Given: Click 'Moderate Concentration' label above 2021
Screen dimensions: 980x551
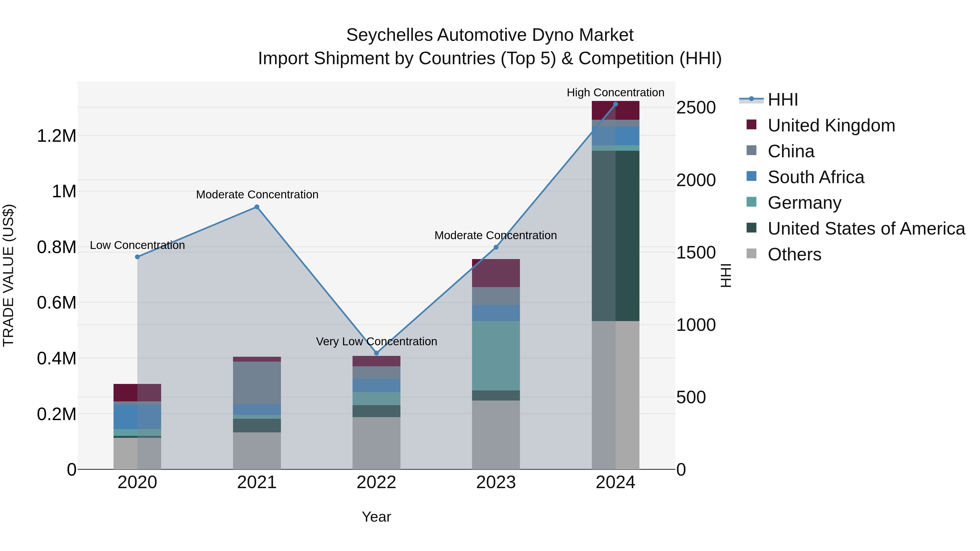Looking at the screenshot, I should 257,195.
